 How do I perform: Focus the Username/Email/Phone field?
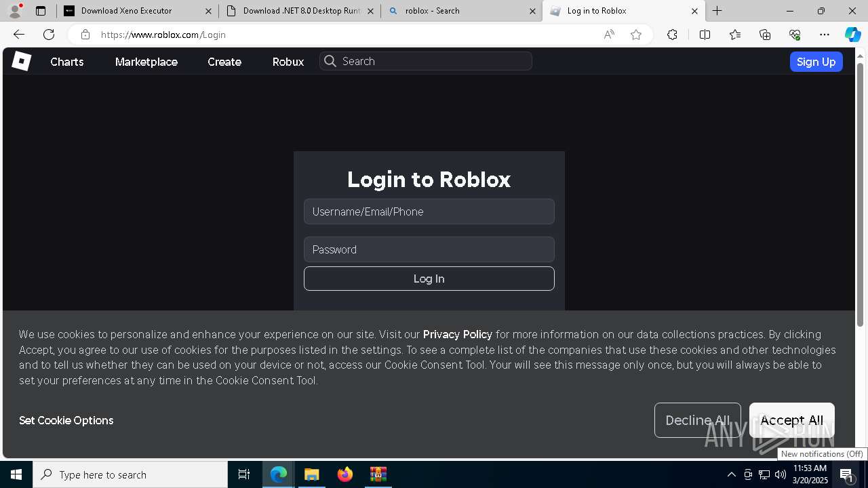[429, 211]
